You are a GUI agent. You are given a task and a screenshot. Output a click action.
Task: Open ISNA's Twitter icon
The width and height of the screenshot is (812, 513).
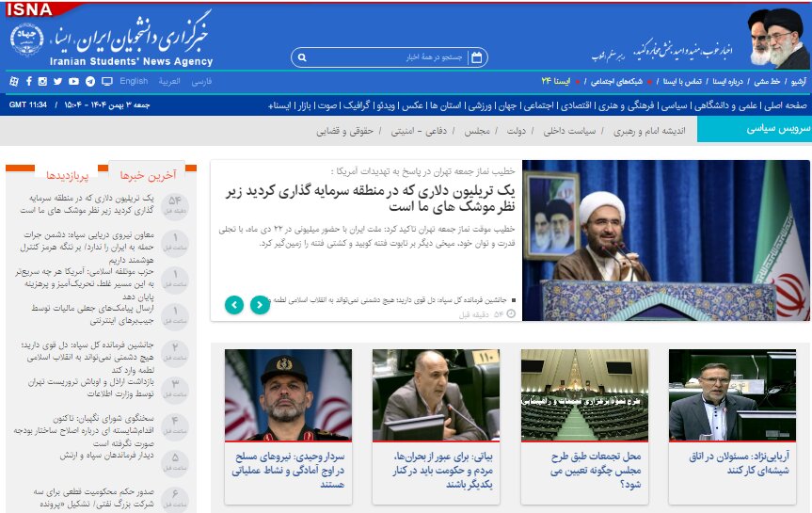pos(57,82)
